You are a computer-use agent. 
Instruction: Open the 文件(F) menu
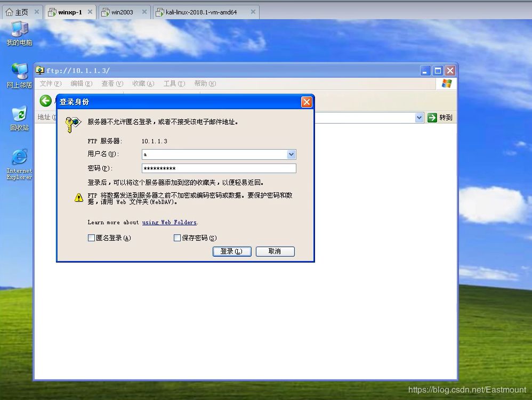(x=51, y=84)
